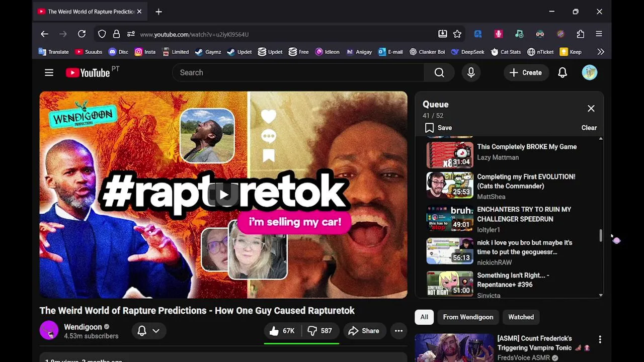Open the Disc bookmark

pos(118,52)
